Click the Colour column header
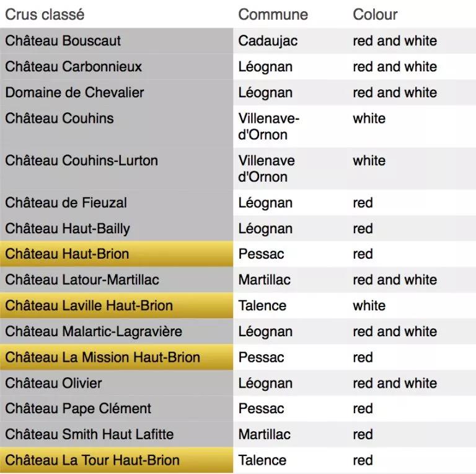 tap(375, 14)
